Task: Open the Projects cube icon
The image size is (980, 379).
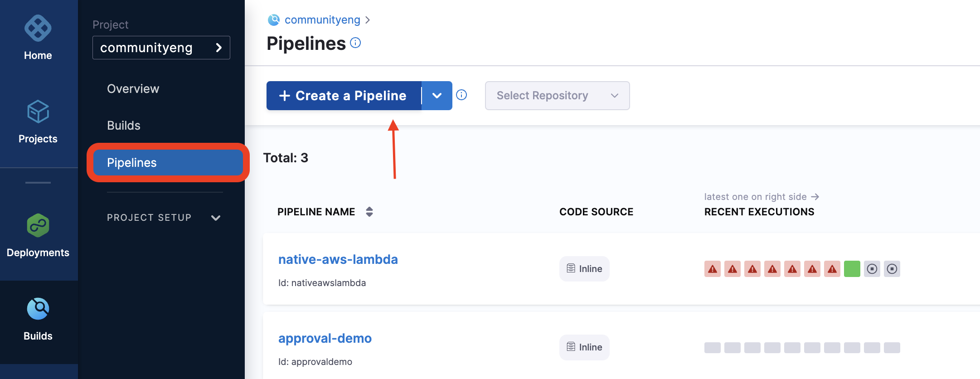Action: pyautogui.click(x=38, y=112)
